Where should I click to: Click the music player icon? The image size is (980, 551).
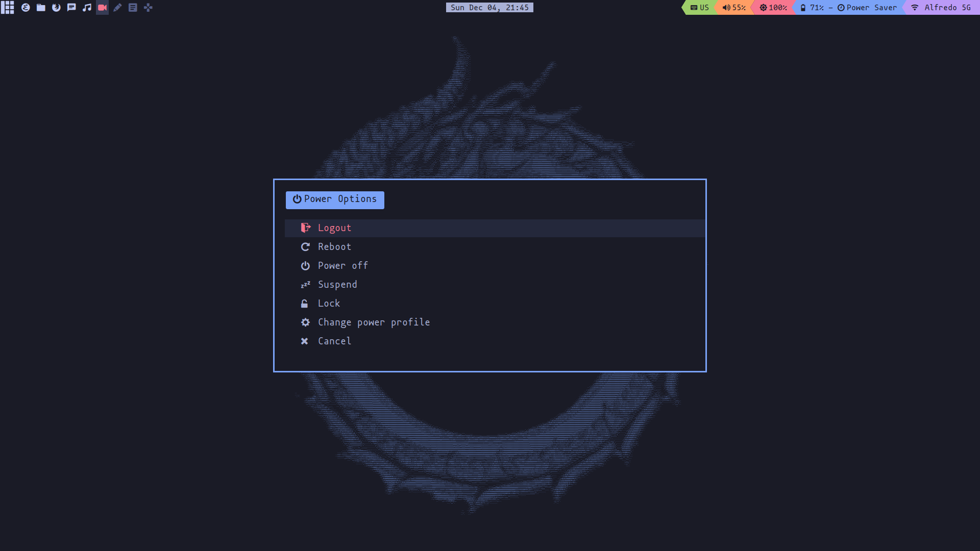pos(87,8)
